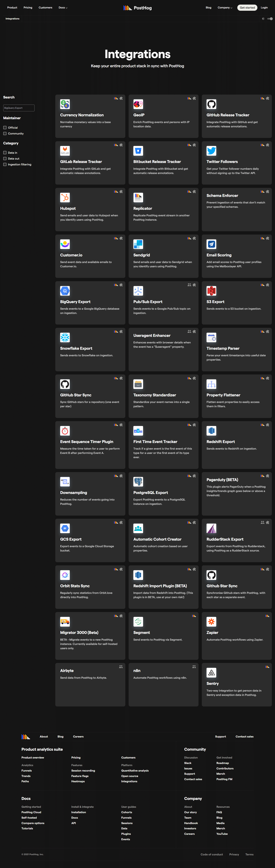The image size is (275, 868).
Task: Open the PostHog FM footer link
Action: (x=224, y=779)
